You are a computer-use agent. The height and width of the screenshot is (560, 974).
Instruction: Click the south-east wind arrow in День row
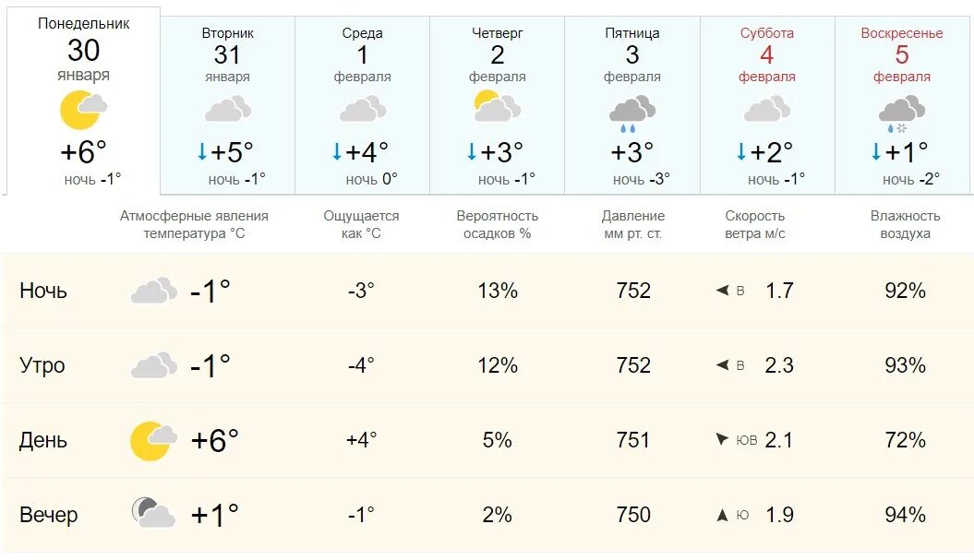tap(722, 439)
